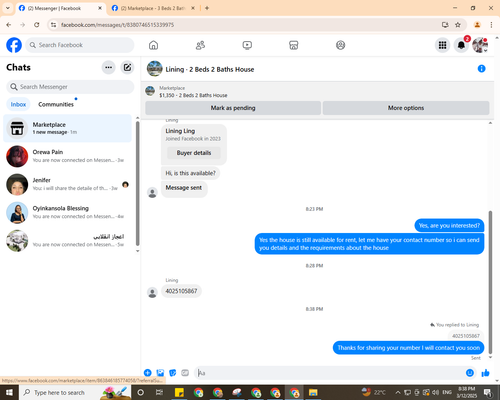Screen dimensions: 500x400
Task: Open the Chrome profile icon
Action: (x=477, y=25)
